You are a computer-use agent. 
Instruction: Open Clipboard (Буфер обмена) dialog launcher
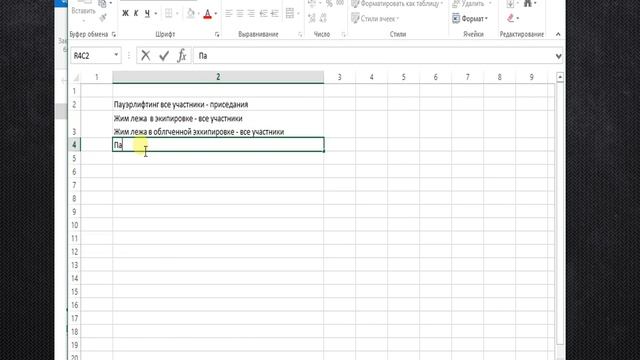coord(114,35)
